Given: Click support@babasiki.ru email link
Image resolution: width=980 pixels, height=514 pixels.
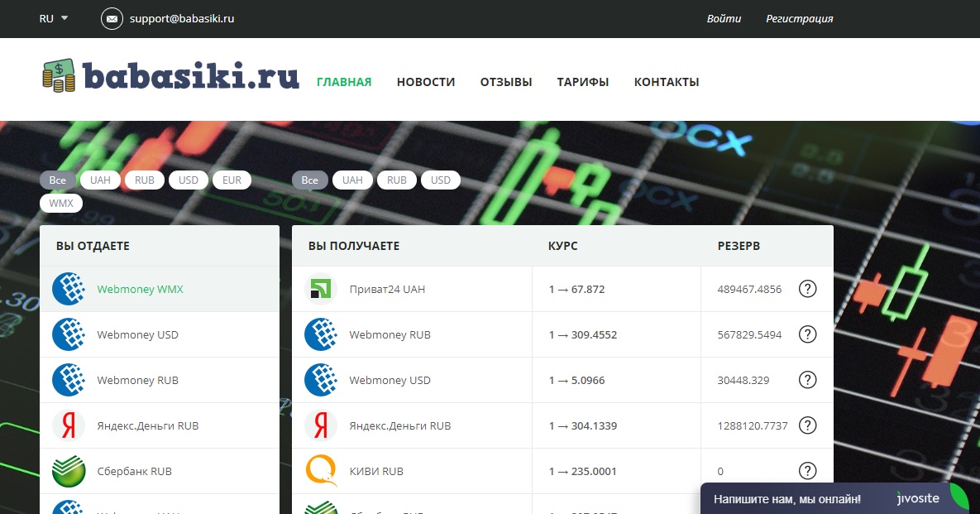Looking at the screenshot, I should pos(182,19).
